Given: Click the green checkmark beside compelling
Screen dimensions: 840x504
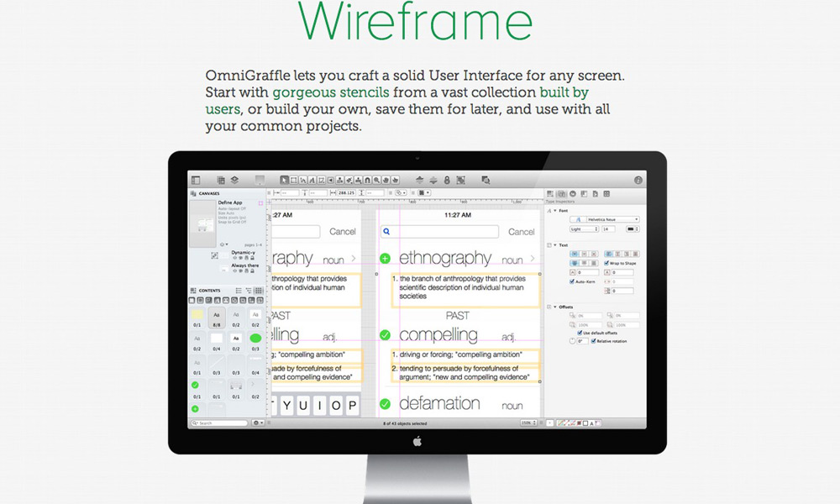Looking at the screenshot, I should pos(385,335).
